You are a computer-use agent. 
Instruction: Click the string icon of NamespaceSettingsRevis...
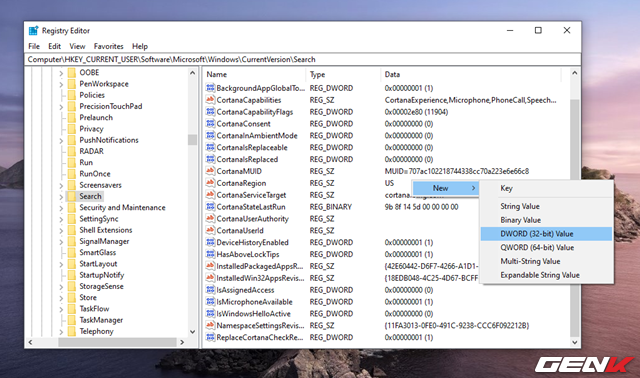tap(210, 325)
